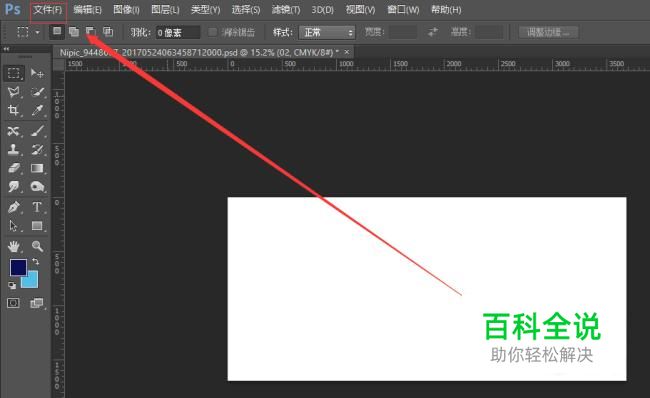The height and width of the screenshot is (398, 650).
Task: Open the background color picker
Action: coord(32,282)
